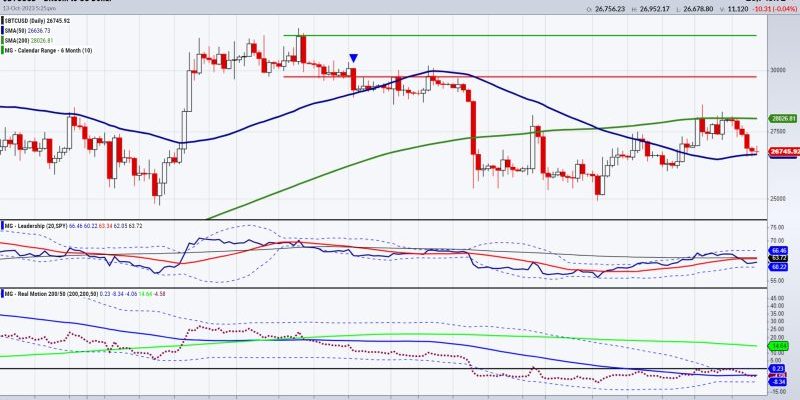Click the 27500 price axis label
The image size is (800, 400).
point(777,131)
